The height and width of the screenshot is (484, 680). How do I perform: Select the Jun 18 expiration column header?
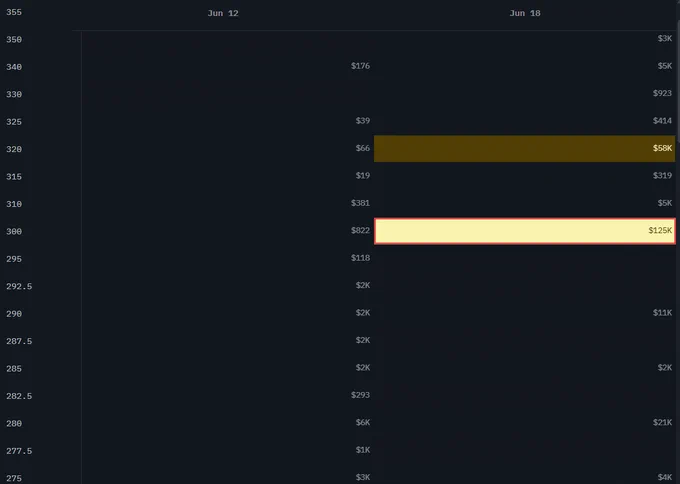pyautogui.click(x=525, y=13)
